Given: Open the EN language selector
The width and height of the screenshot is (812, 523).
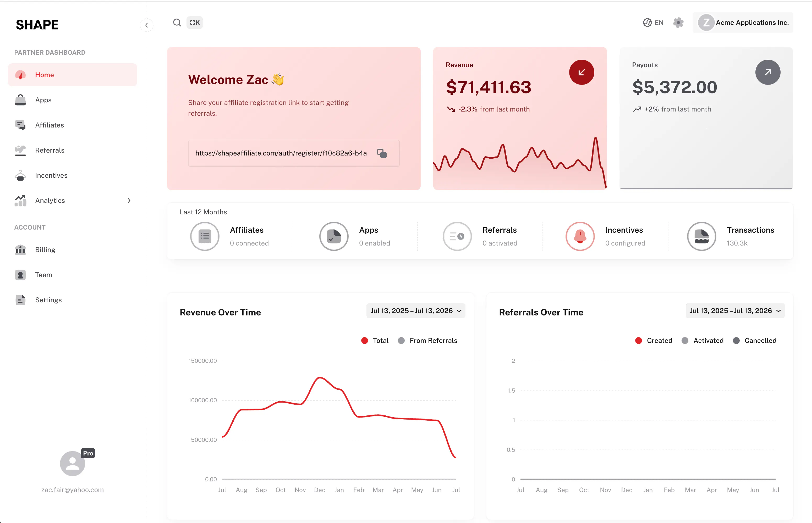Looking at the screenshot, I should click(653, 23).
